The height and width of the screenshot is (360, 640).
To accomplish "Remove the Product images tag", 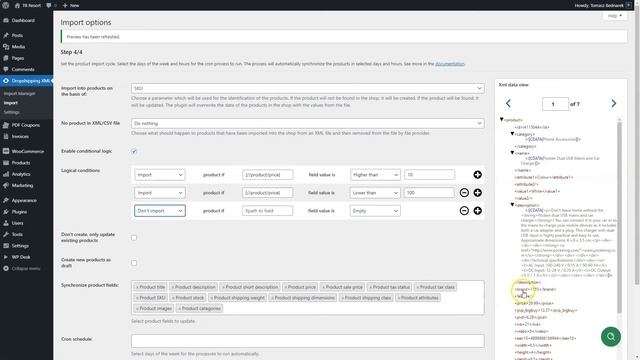I will pos(137,309).
